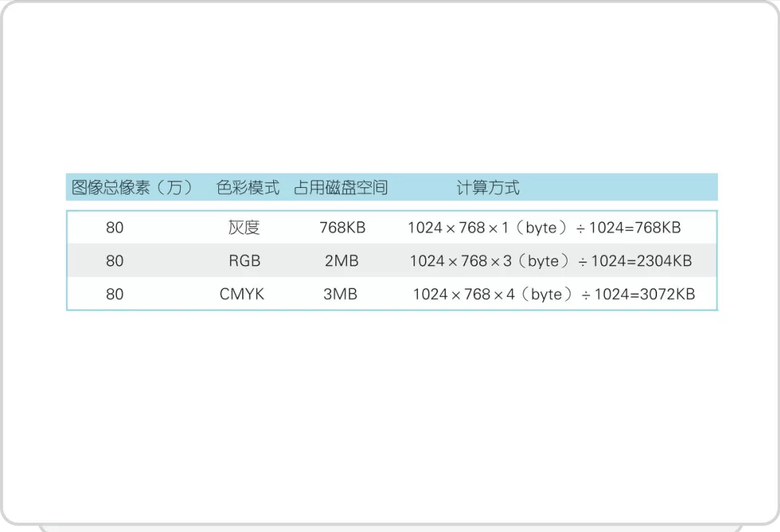Click the 占用磁盘空间 column header

[340, 187]
